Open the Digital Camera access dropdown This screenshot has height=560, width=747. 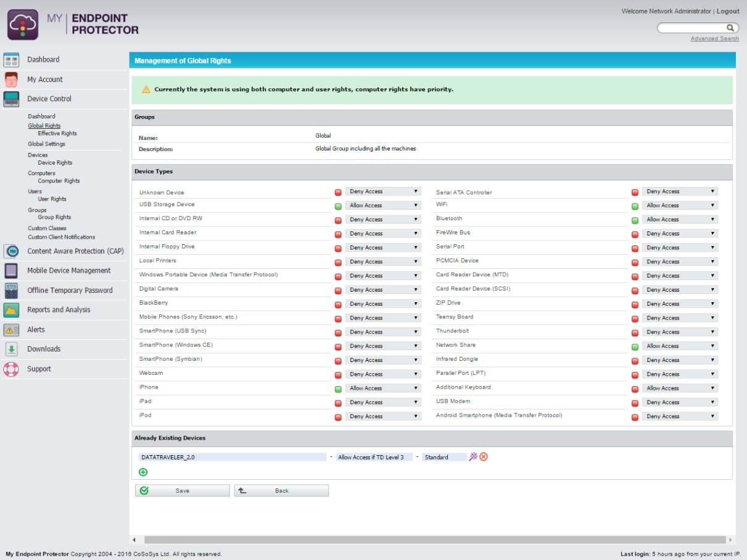coord(383,290)
